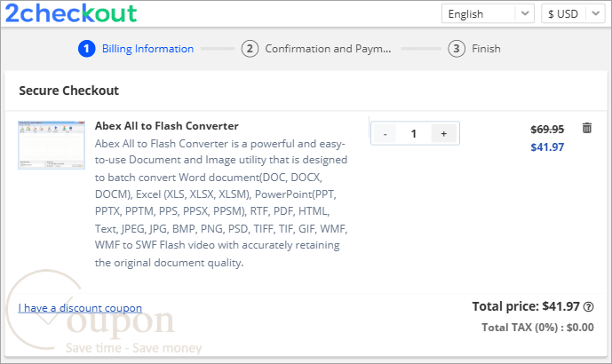Click the crossed-out price $69.95
This screenshot has height=364, width=612.
(x=547, y=129)
